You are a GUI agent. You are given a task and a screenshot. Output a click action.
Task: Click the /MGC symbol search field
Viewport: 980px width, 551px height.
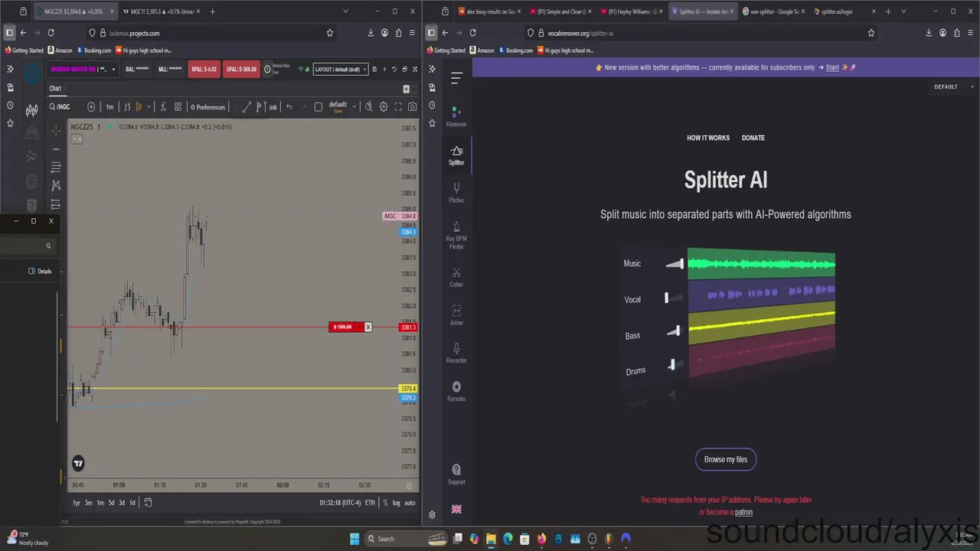(x=60, y=107)
